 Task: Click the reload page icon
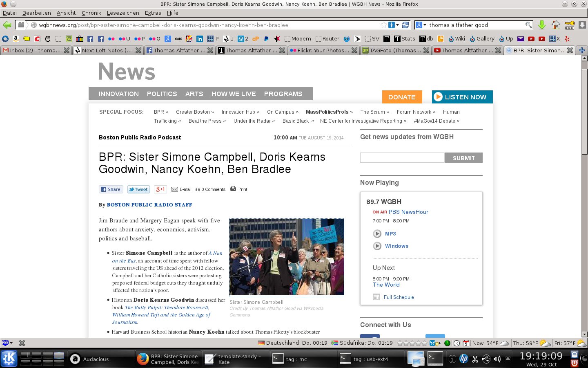[x=405, y=25]
